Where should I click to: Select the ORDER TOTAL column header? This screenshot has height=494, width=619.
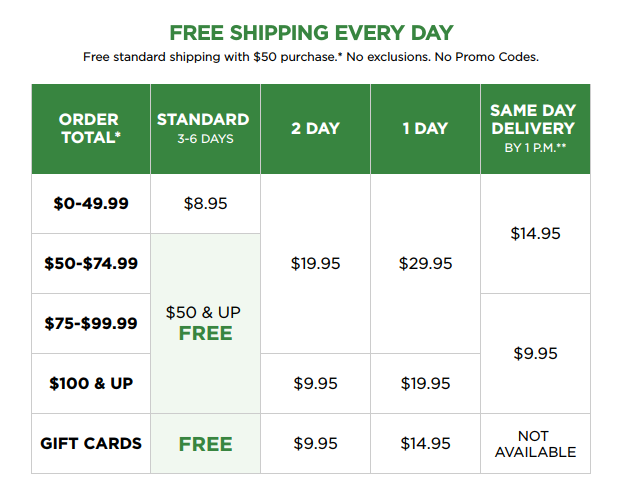coord(91,129)
